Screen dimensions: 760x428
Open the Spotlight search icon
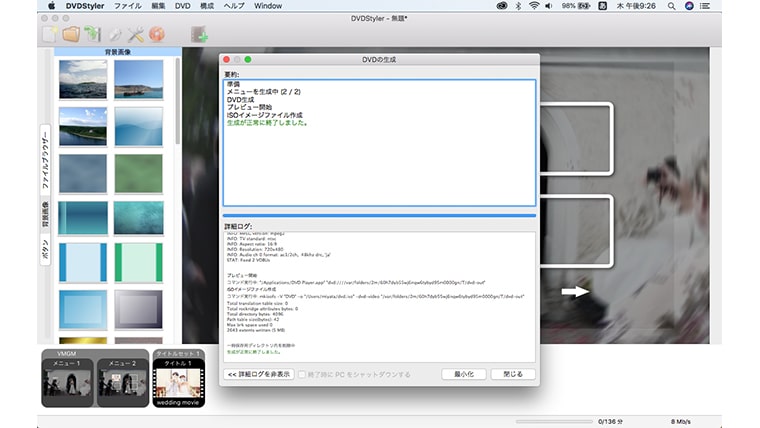(x=671, y=6)
